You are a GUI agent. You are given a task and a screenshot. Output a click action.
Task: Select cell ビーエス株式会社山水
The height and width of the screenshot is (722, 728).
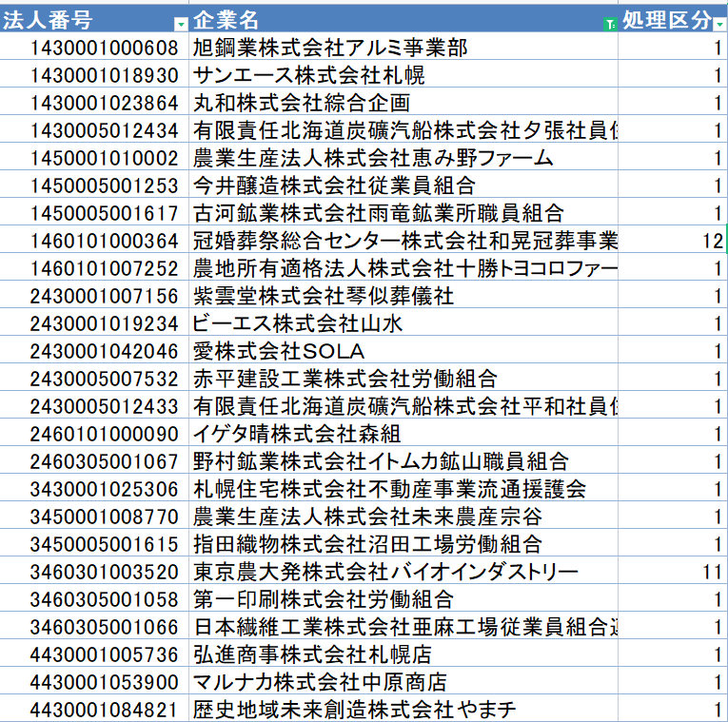pos(403,322)
